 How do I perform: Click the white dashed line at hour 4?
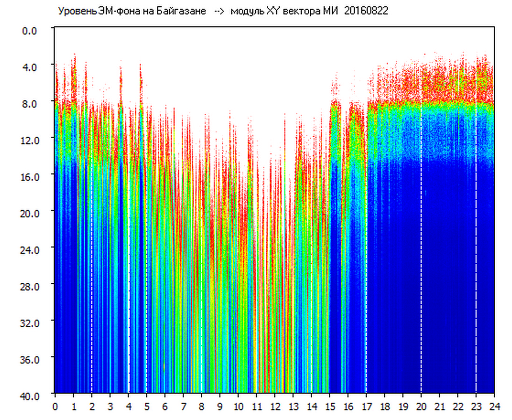coord(128,280)
